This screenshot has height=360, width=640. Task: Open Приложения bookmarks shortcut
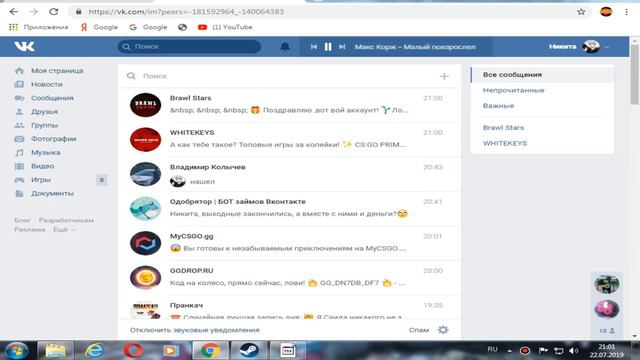38,27
